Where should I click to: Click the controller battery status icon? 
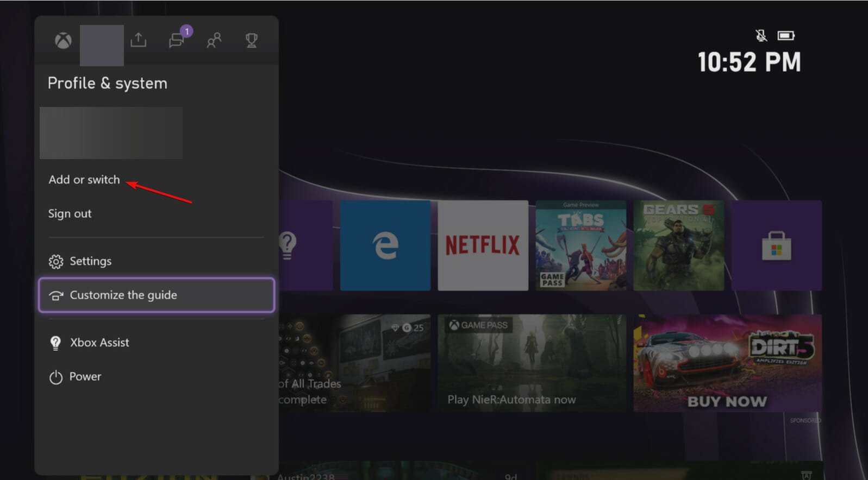786,36
